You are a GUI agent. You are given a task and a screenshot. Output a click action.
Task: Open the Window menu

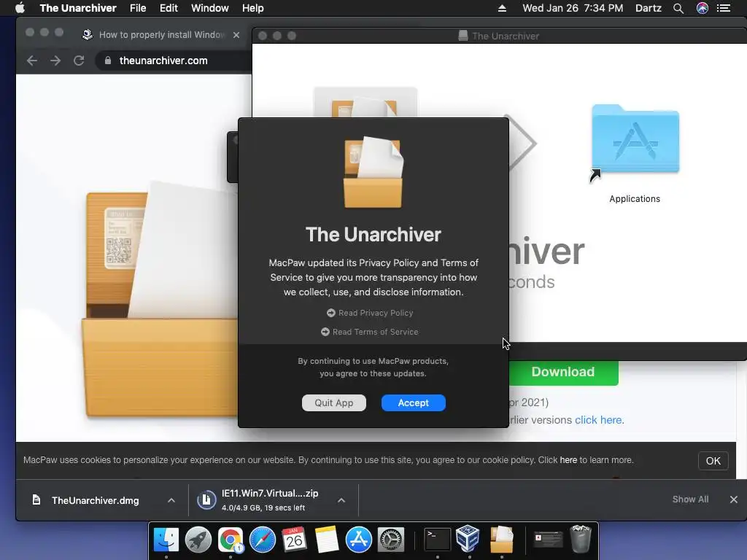209,8
